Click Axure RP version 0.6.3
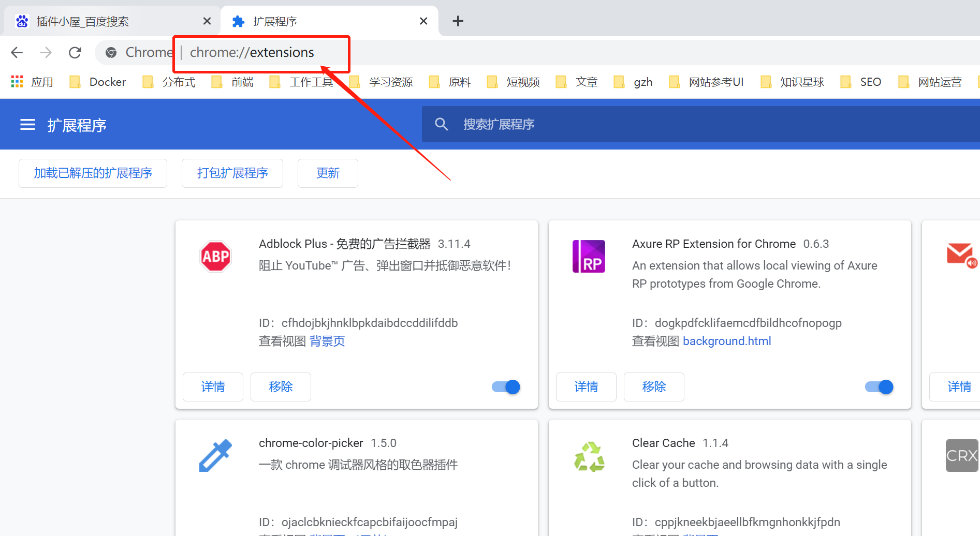The image size is (980, 536). (816, 244)
